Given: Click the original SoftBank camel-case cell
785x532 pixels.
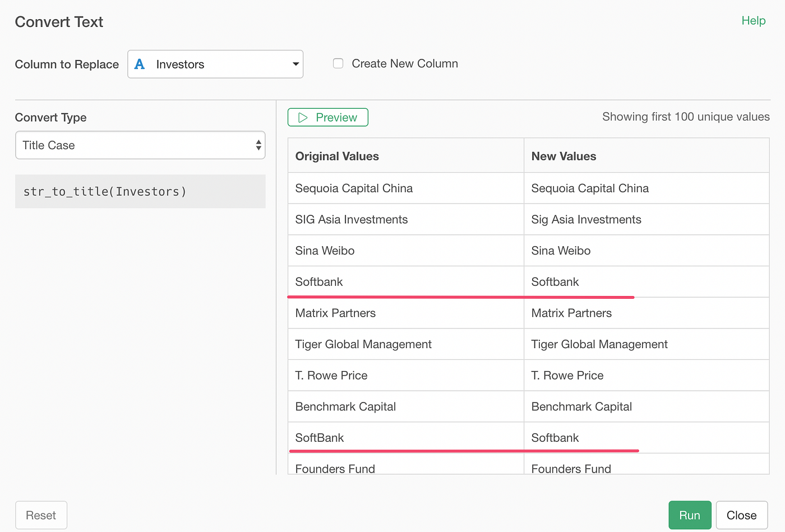Looking at the screenshot, I should (x=320, y=438).
